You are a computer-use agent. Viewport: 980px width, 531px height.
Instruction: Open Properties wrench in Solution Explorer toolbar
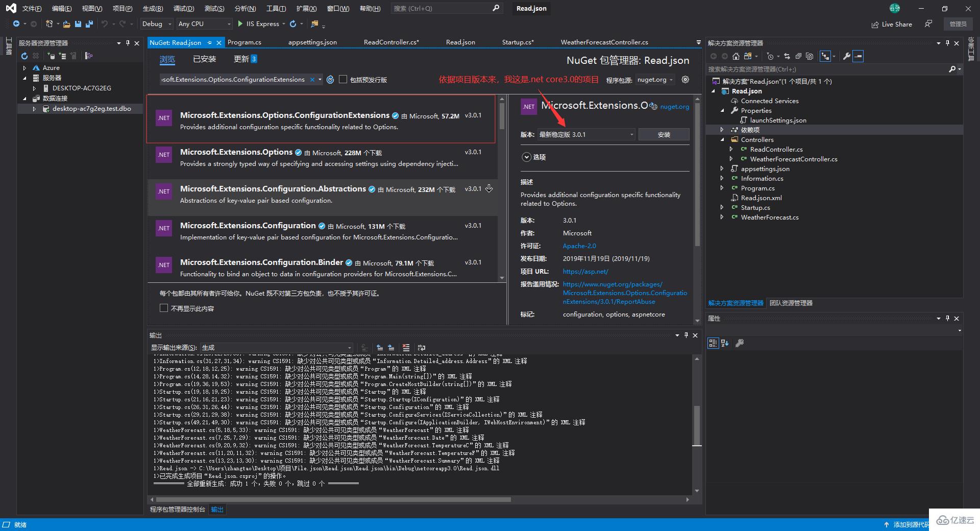[847, 56]
